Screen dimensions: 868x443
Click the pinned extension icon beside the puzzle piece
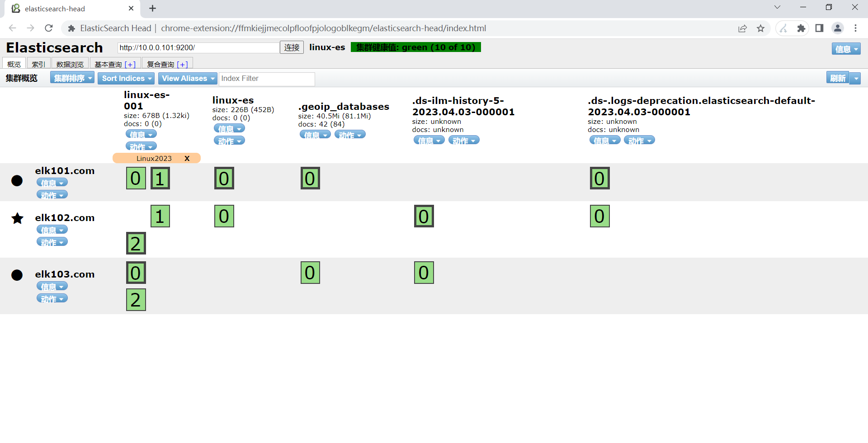pyautogui.click(x=783, y=28)
